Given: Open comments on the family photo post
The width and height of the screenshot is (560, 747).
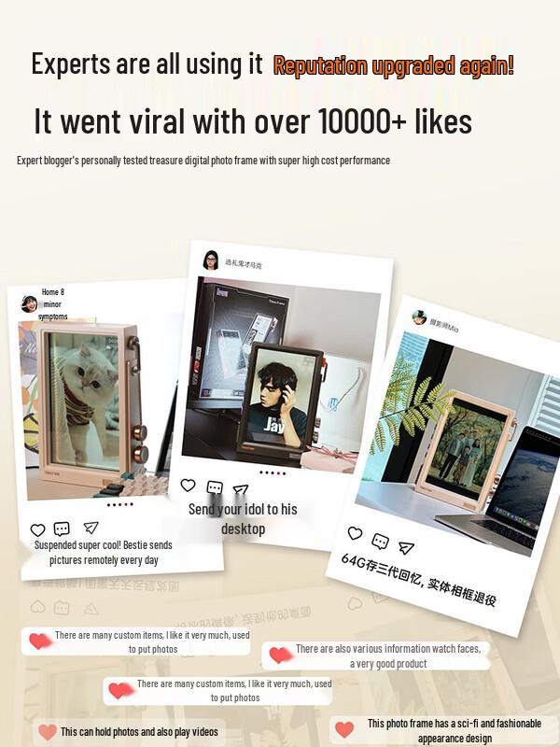Looking at the screenshot, I should pyautogui.click(x=380, y=542).
